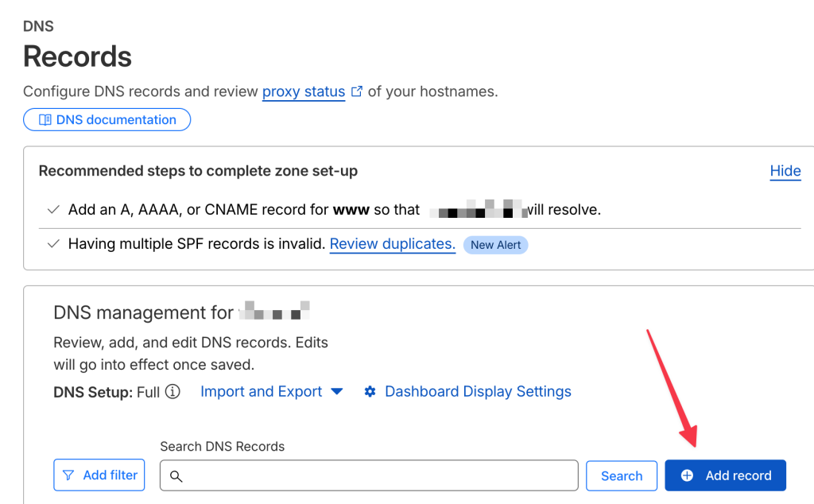Open Dashboard Display Settings

pyautogui.click(x=478, y=392)
